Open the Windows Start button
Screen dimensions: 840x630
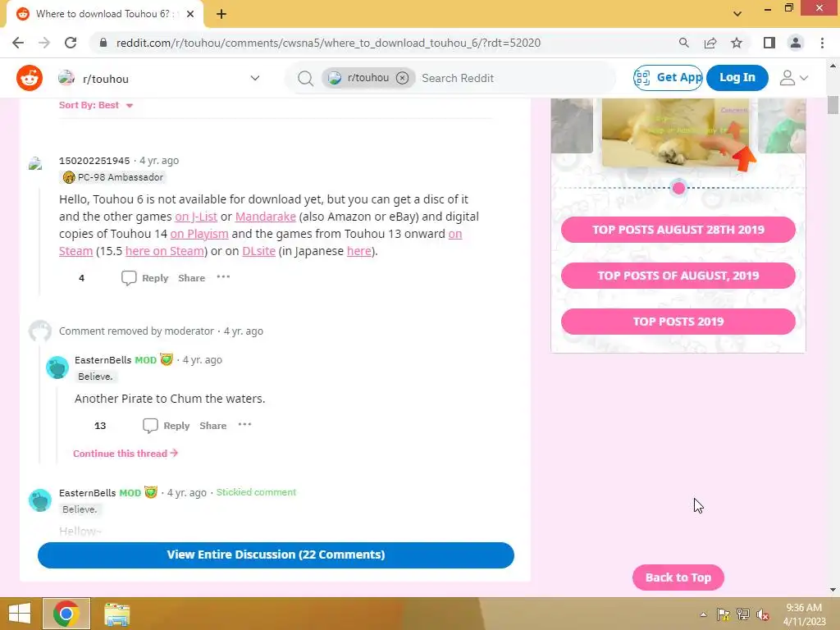click(20, 614)
